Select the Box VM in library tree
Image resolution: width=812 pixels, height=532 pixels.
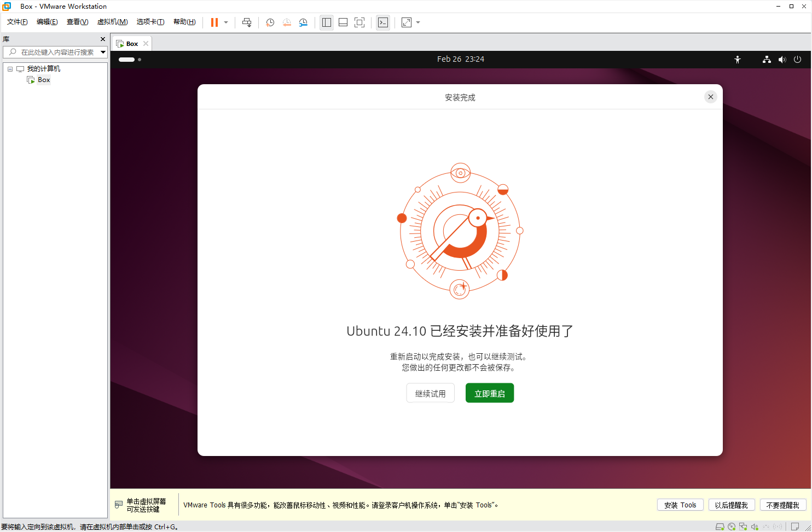[44, 80]
